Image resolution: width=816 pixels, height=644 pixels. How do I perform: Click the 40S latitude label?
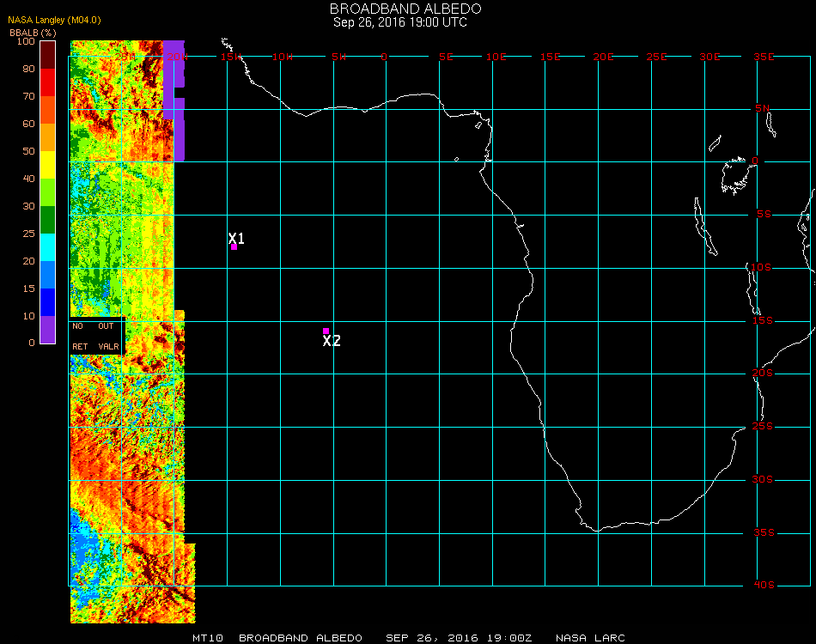click(764, 586)
